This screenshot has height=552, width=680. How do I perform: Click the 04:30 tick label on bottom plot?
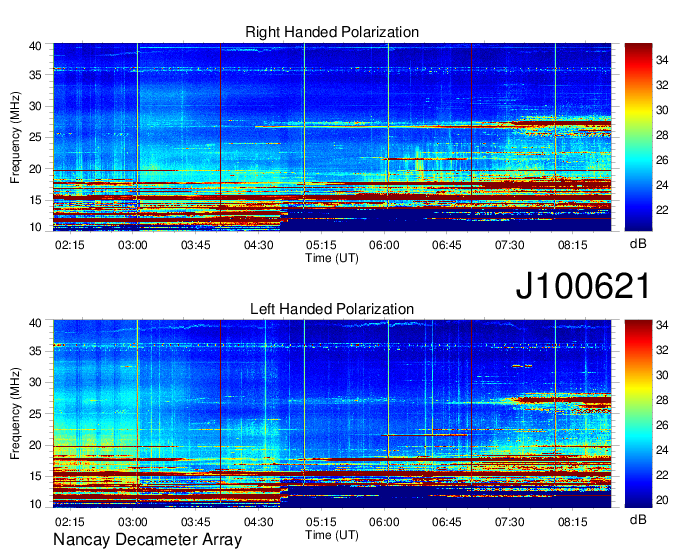click(x=258, y=522)
